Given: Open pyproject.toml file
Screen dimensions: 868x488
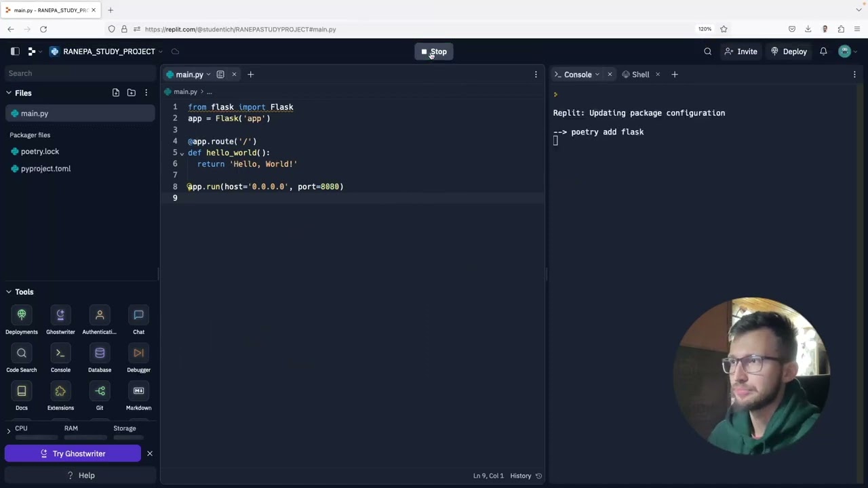Looking at the screenshot, I should pyautogui.click(x=80, y=168).
